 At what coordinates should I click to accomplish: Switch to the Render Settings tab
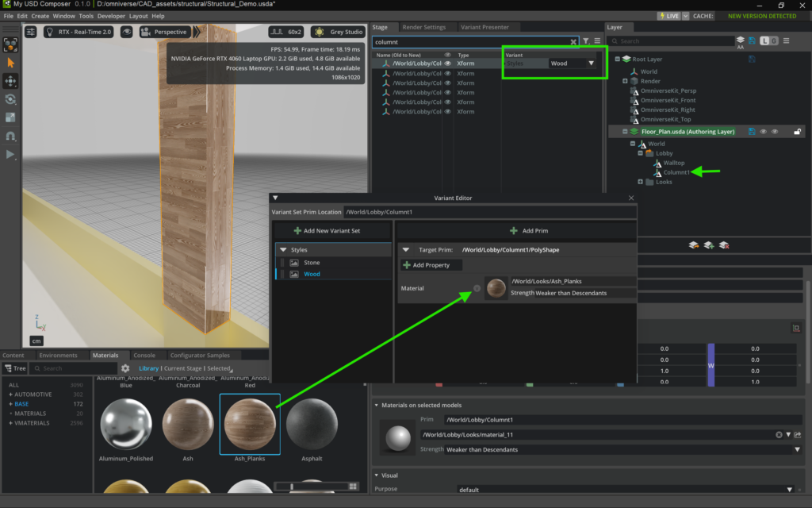pyautogui.click(x=423, y=27)
